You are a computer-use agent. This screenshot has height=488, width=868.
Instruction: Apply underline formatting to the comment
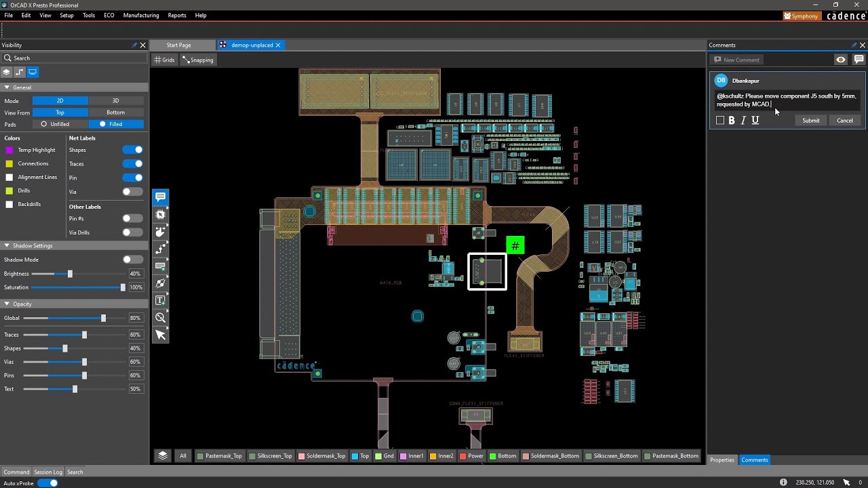click(x=755, y=121)
